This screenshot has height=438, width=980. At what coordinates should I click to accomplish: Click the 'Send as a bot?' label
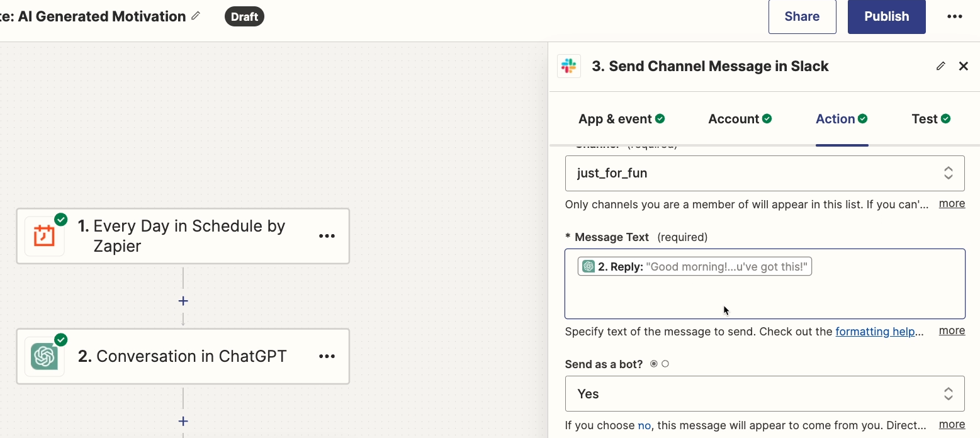[x=604, y=364]
